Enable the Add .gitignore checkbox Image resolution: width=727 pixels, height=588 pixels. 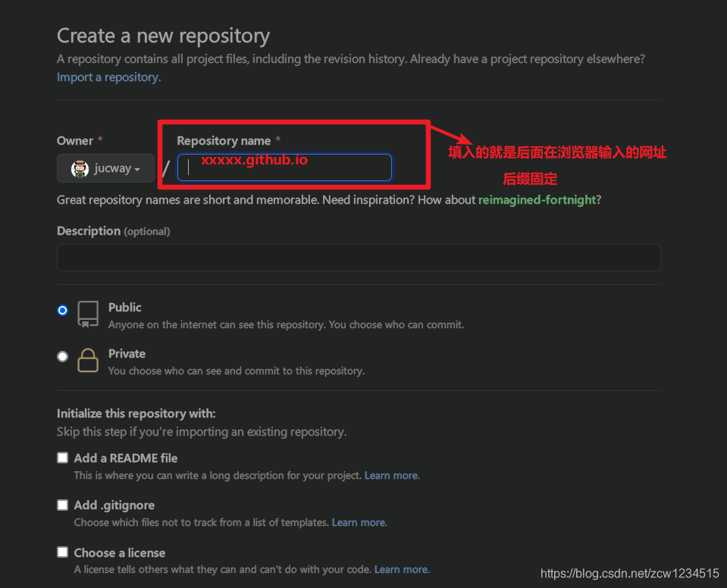click(63, 505)
